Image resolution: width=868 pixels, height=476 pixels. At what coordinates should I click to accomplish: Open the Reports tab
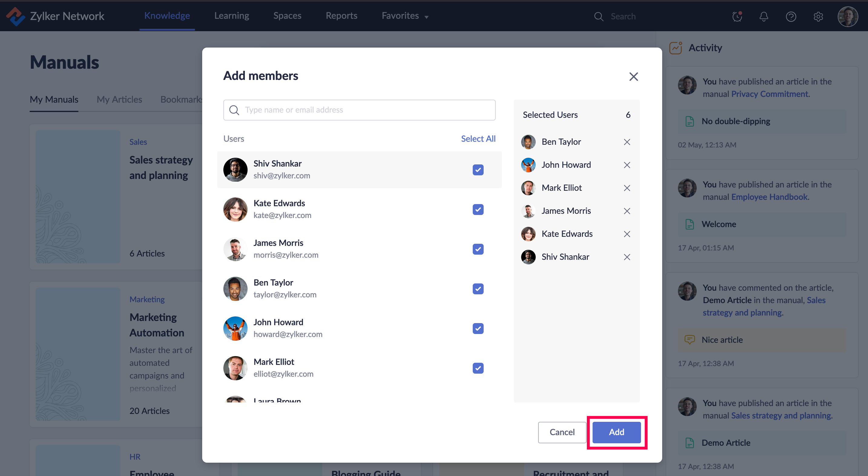pyautogui.click(x=341, y=16)
